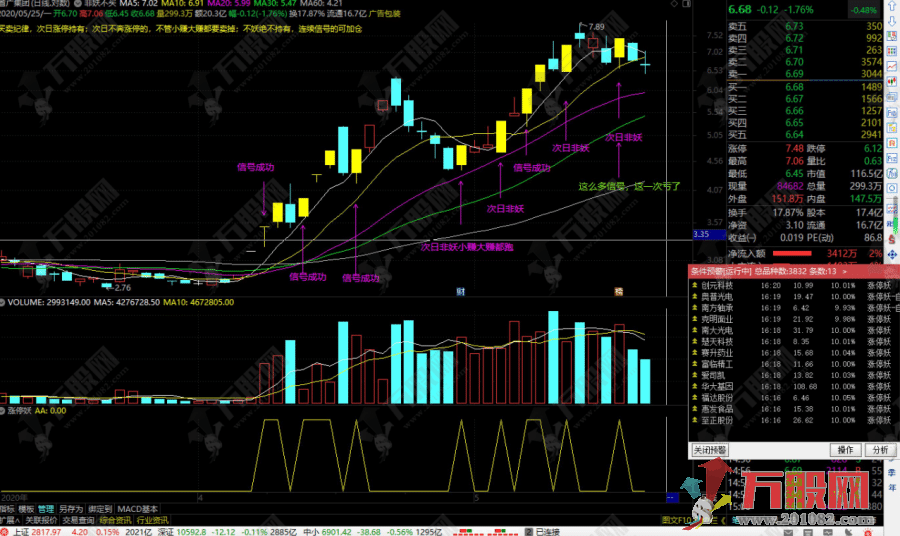This screenshot has height=536, width=900.
Task: Click the red S icon in right sidebar
Action: pos(892,239)
